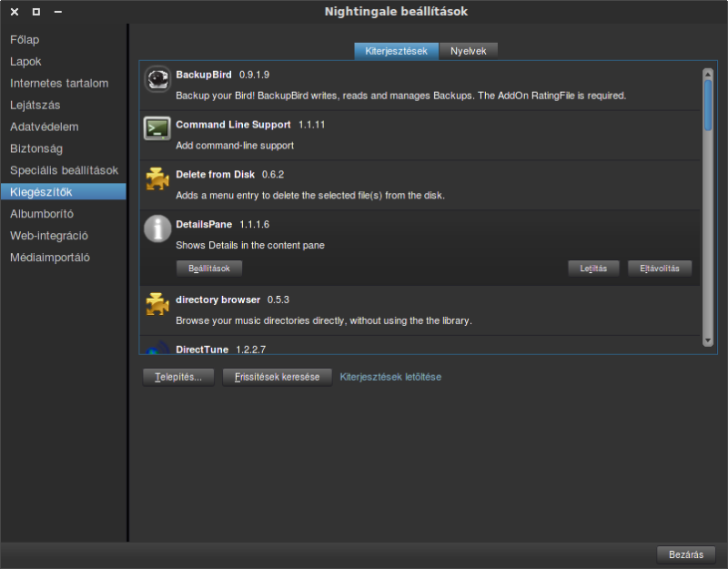Select the Command Line Support 1.1.11 entry
728x569 pixels.
coord(420,136)
